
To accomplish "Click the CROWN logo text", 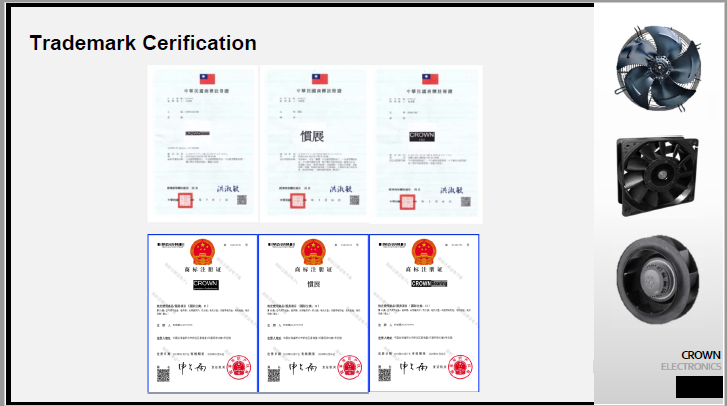I will (x=701, y=355).
